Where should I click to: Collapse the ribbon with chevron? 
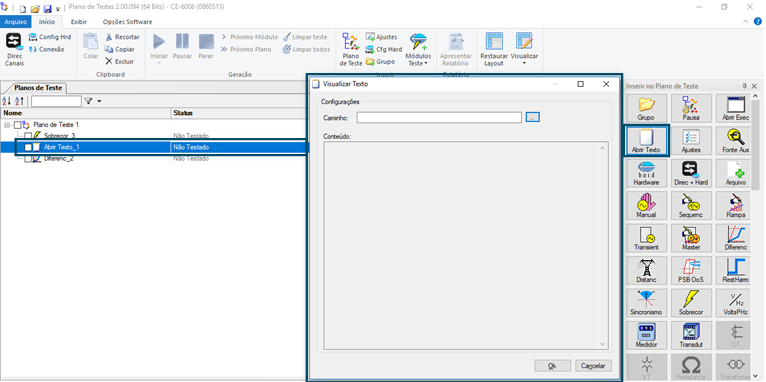(745, 21)
